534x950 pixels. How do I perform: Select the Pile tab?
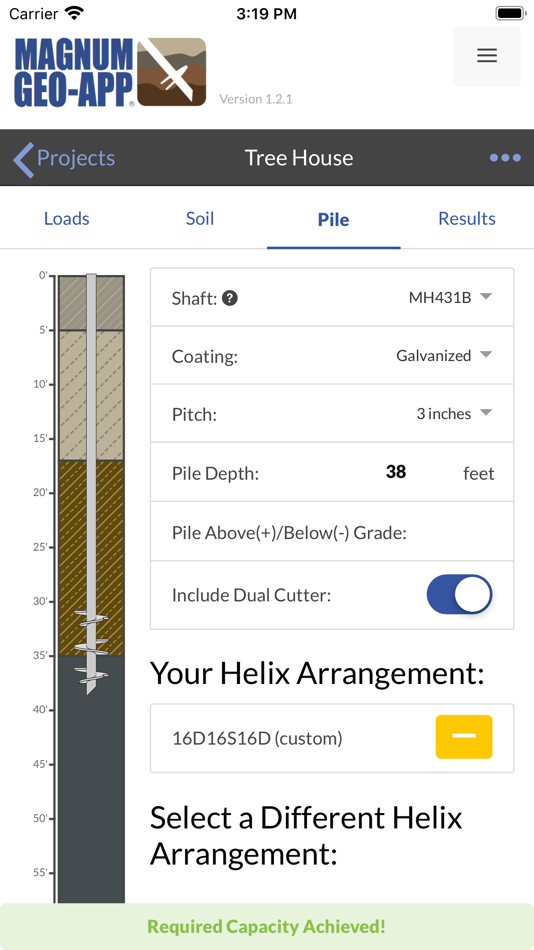point(333,219)
